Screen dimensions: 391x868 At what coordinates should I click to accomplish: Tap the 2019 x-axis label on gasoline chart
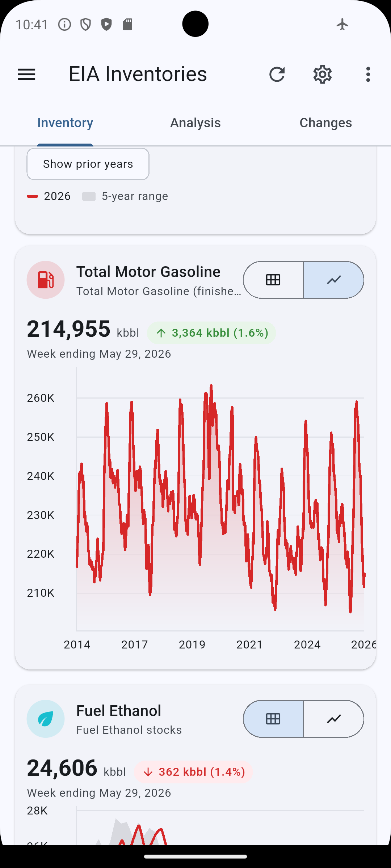pos(192,644)
